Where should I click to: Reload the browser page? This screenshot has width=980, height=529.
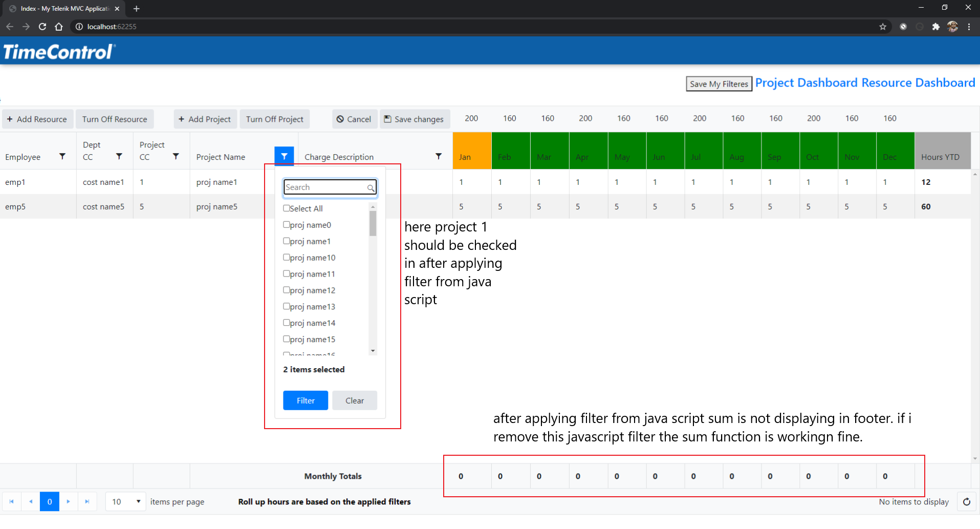[42, 27]
